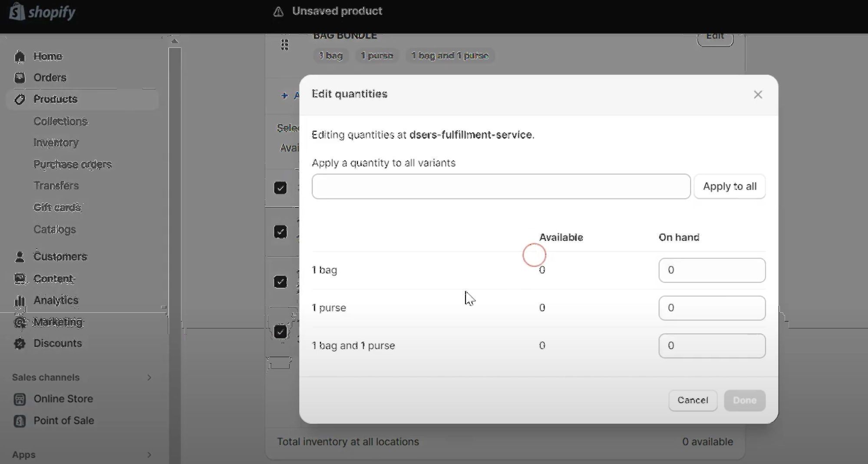Viewport: 868px width, 464px height.
Task: Click the Products tag icon
Action: [x=20, y=99]
